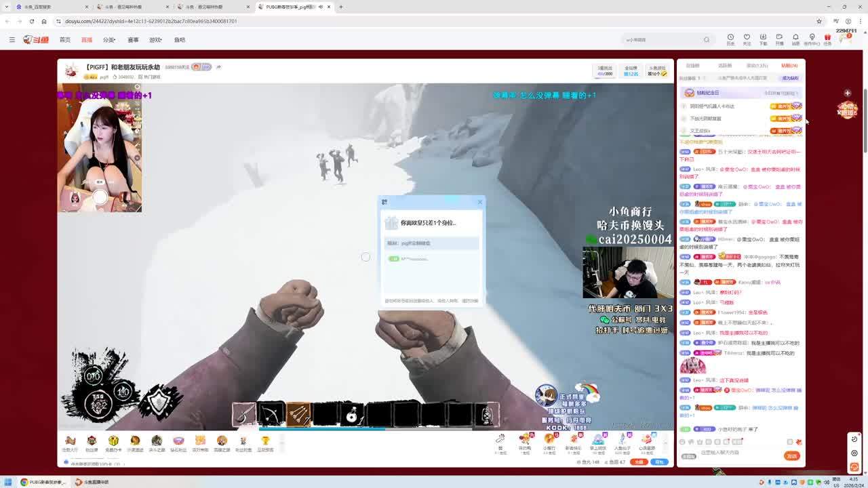Switch to the 斗鱼_百度搜索 browser tab
The image size is (868, 488).
(52, 7)
